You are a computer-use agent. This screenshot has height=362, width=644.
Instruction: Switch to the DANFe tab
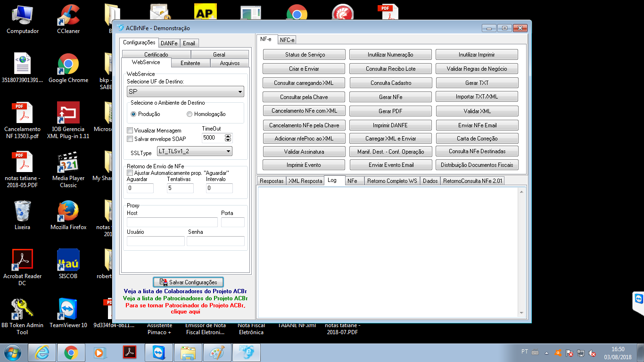coord(169,43)
